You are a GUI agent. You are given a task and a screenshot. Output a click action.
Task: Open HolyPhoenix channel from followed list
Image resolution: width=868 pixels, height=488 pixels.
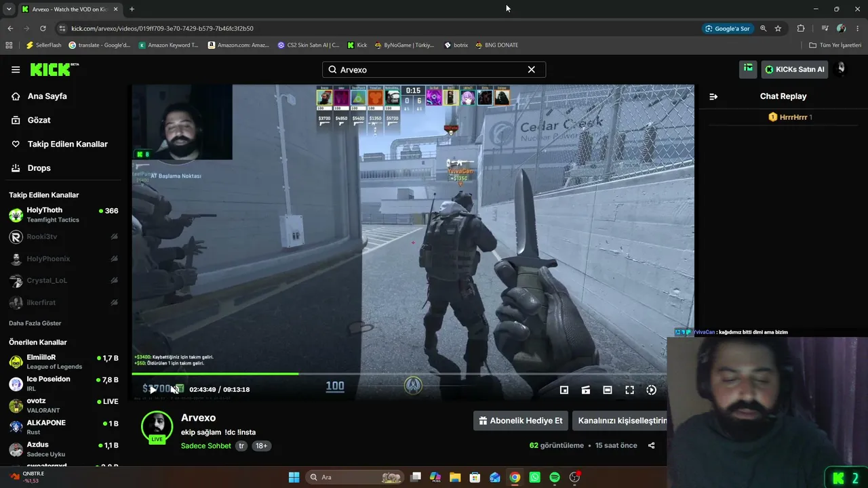tap(64, 259)
